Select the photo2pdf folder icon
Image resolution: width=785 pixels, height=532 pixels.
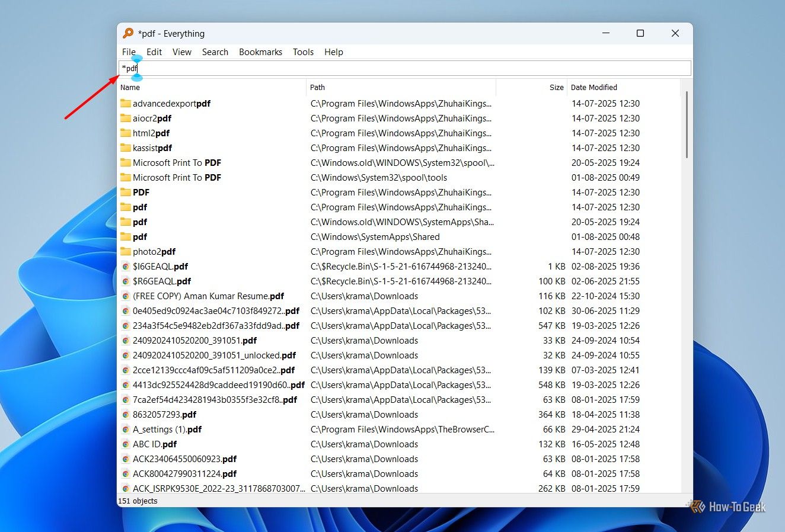coord(125,251)
